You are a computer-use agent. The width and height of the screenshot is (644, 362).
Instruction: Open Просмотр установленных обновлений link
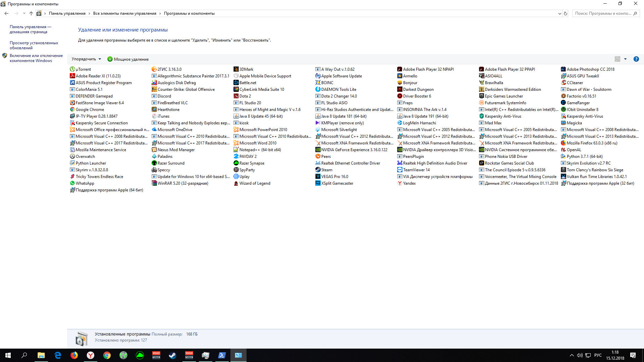(34, 45)
